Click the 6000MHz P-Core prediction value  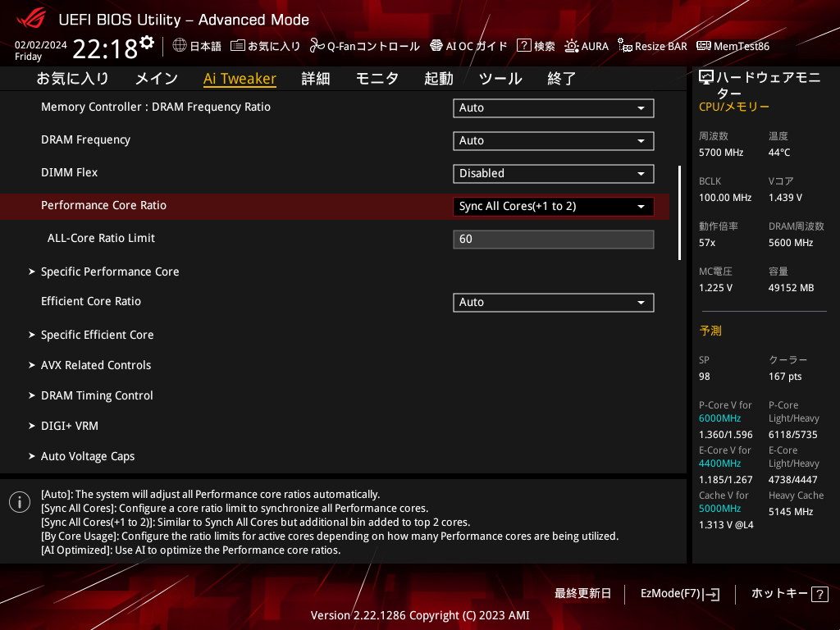[x=719, y=418]
